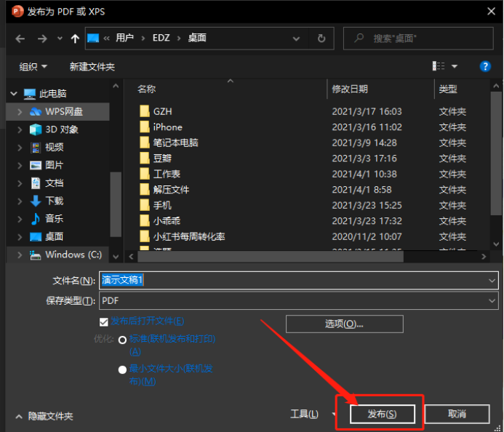This screenshot has width=504, height=432.
Task: Click the 文件名 input field
Action: (x=299, y=280)
